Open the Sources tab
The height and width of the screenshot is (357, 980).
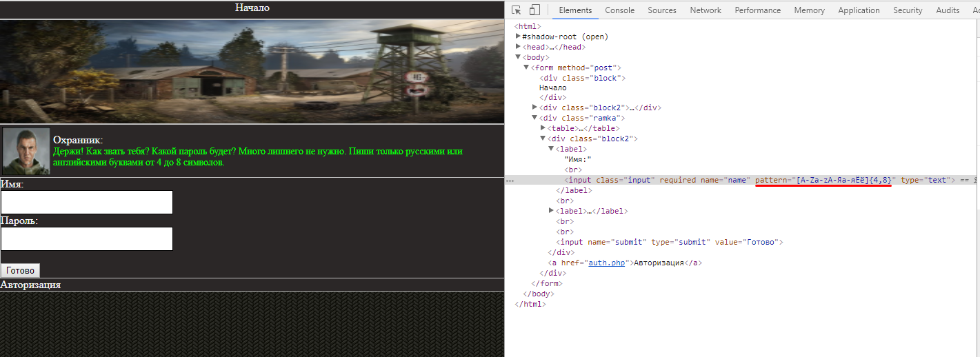661,10
